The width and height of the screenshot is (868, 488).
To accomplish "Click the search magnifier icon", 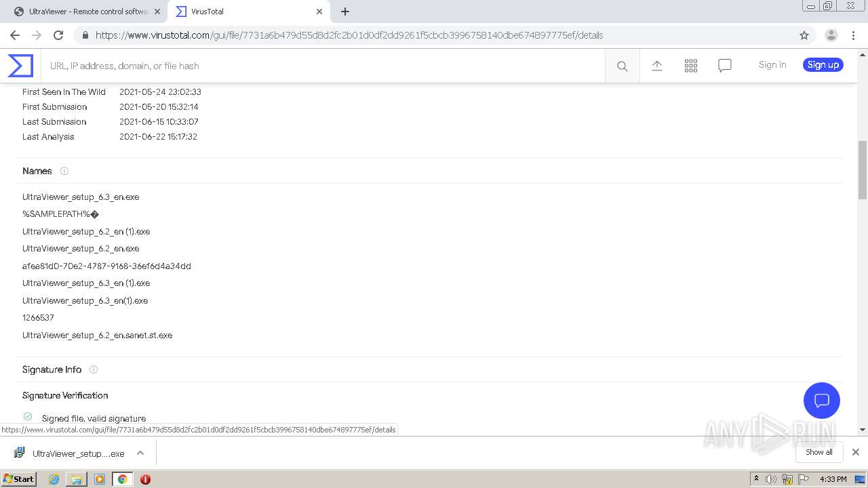I will (622, 66).
